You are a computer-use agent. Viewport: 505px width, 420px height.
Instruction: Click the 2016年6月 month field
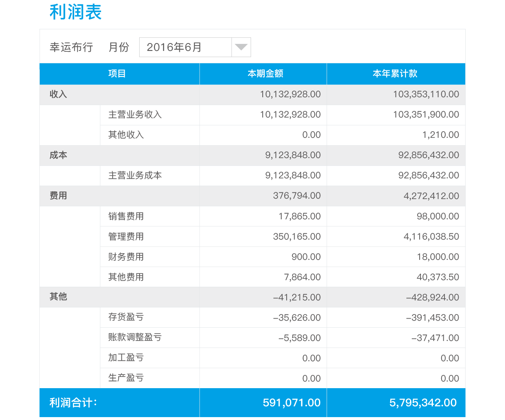[185, 47]
